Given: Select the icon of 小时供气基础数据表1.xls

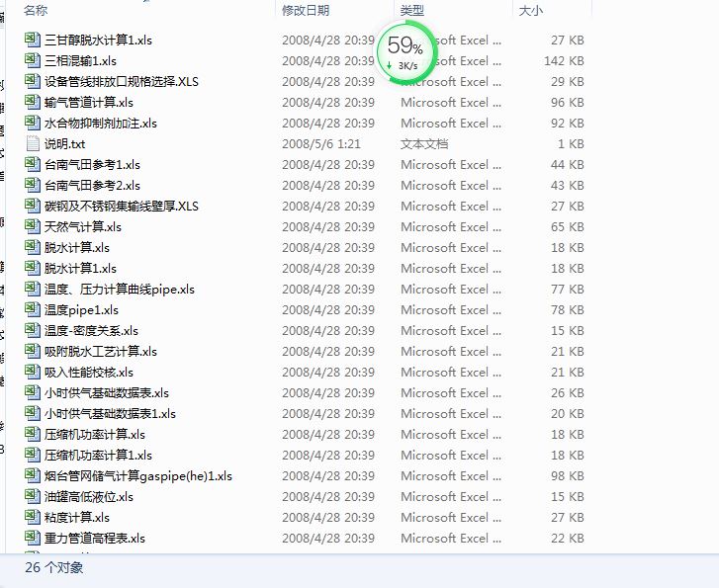Looking at the screenshot, I should tap(33, 413).
